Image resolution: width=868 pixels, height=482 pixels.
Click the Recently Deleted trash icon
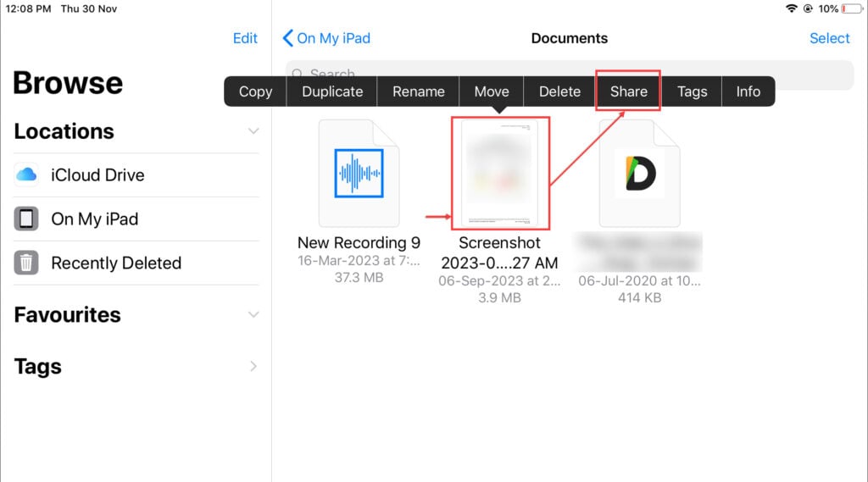click(26, 263)
